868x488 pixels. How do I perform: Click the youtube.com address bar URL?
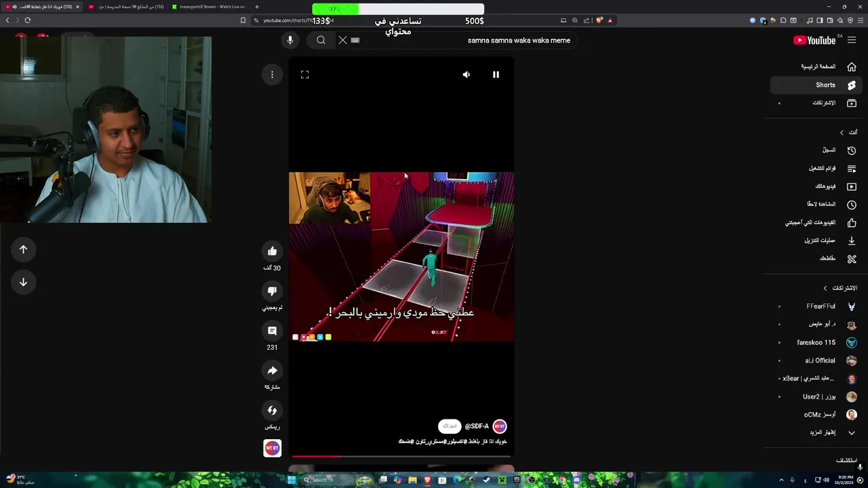tap(298, 20)
